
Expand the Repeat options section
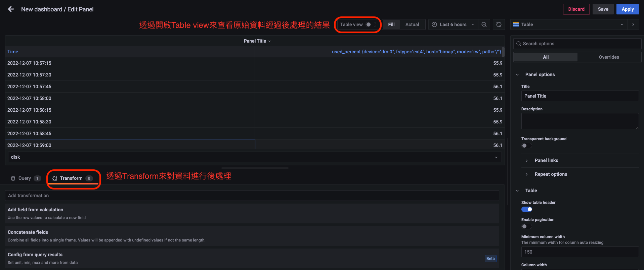(551, 174)
